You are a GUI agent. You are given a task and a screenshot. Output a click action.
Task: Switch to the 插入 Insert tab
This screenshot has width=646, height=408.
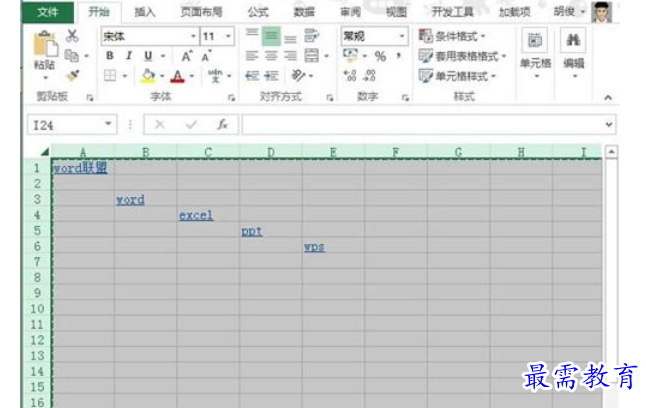point(145,12)
